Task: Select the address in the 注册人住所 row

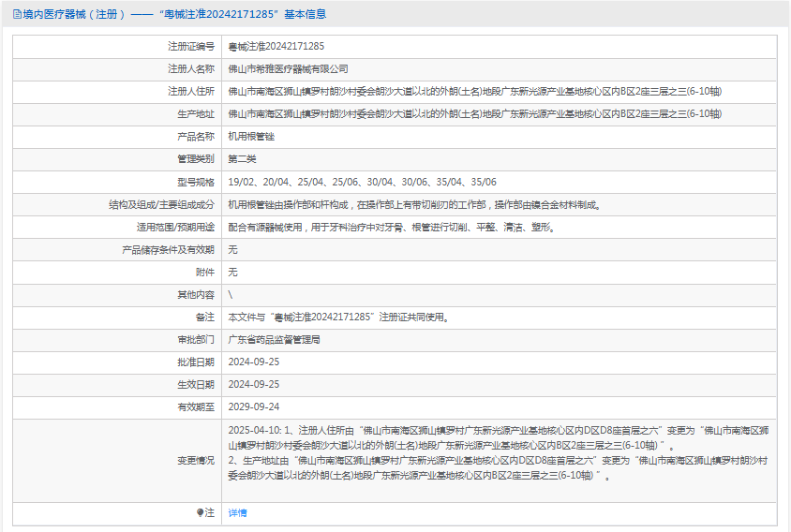Action: tap(475, 91)
